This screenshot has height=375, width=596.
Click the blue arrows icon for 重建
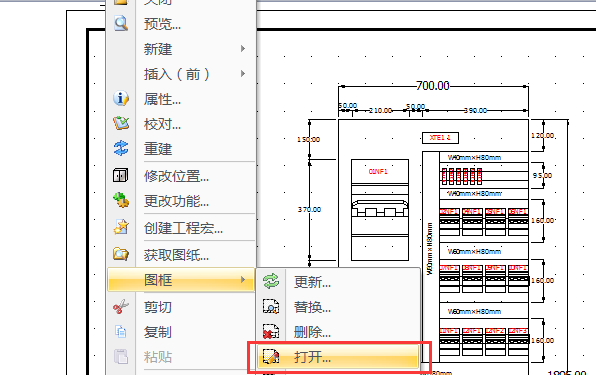click(121, 148)
